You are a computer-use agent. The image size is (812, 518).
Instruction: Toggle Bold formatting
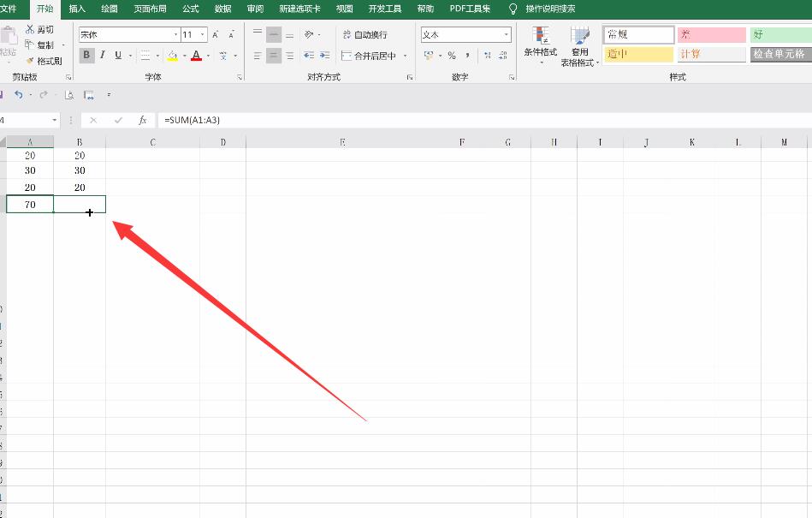pos(86,55)
